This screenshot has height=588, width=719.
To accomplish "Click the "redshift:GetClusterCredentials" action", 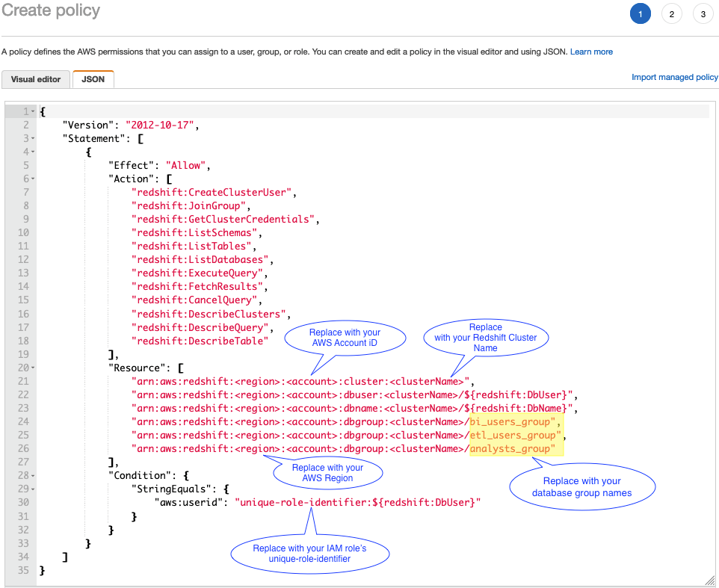I will [223, 219].
